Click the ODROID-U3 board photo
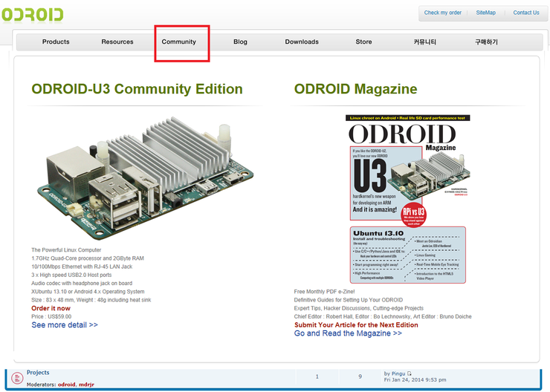This screenshot has height=392, width=550. click(146, 178)
